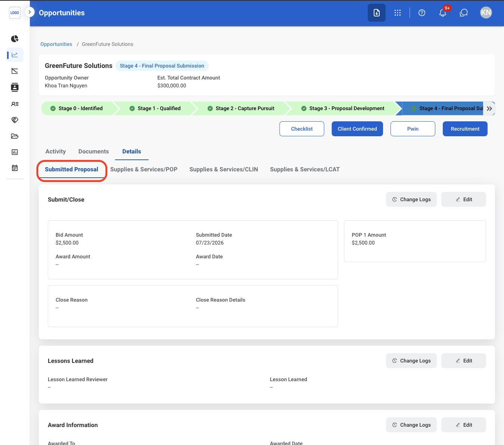Select Stage 1 - Qualified step
The width and height of the screenshot is (504, 445).
[155, 108]
